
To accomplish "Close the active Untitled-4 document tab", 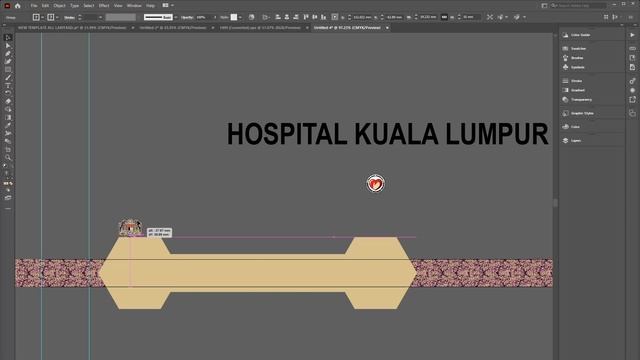I will [387, 28].
